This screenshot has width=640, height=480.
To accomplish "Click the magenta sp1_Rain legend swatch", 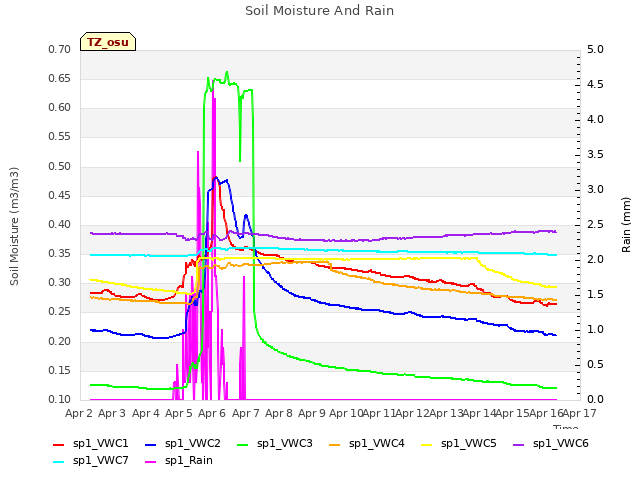I will (151, 462).
